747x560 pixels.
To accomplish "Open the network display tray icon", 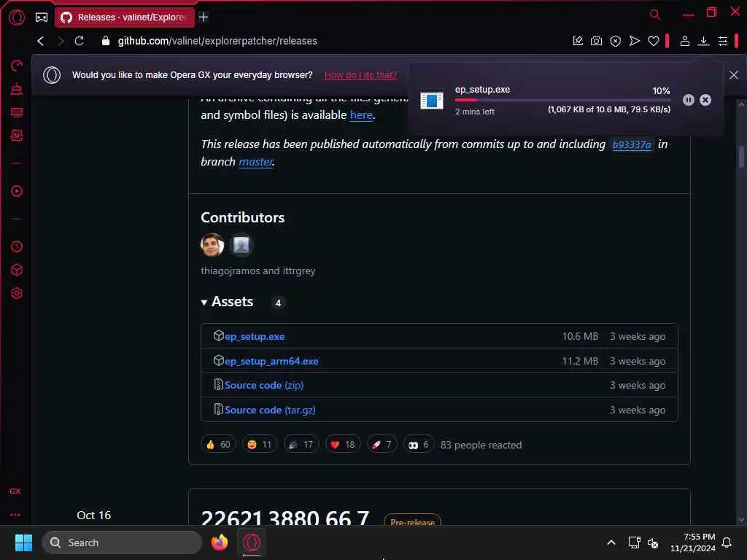I will (x=634, y=542).
